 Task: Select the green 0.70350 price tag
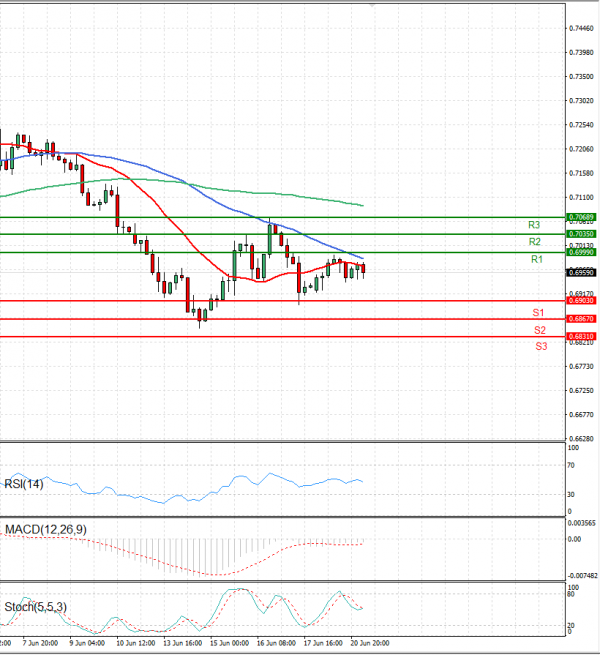click(581, 234)
